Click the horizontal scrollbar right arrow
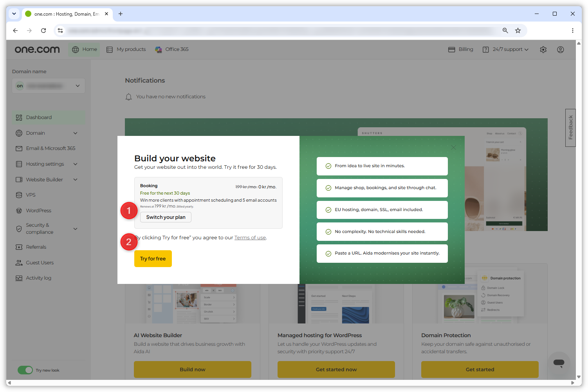Image resolution: width=588 pixels, height=392 pixels. point(573,383)
